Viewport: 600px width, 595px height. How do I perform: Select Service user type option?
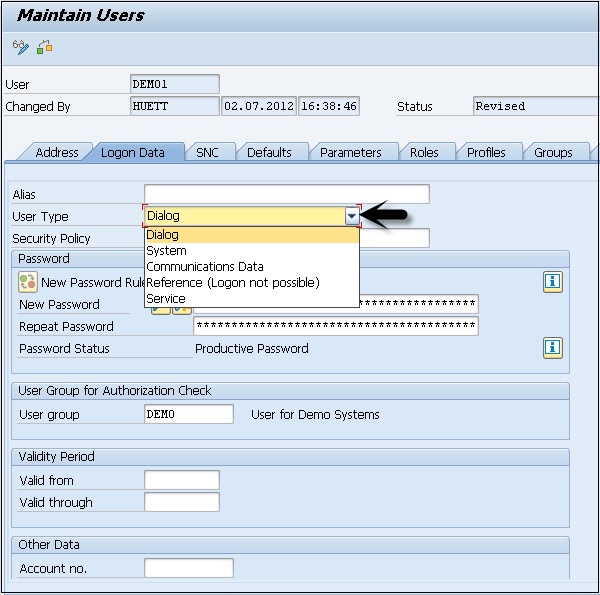click(165, 299)
